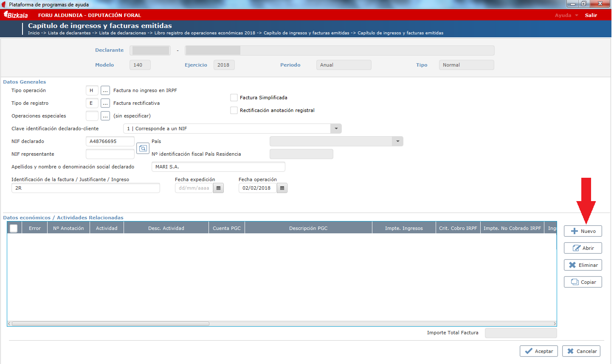Open Lista de declarantes breadcrumb
Image resolution: width=614 pixels, height=364 pixels.
69,33
